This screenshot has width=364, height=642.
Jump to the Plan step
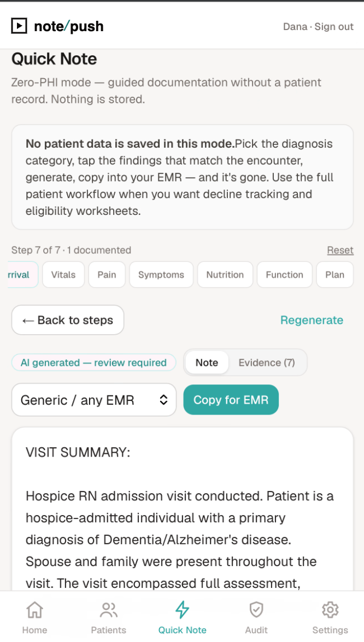334,275
